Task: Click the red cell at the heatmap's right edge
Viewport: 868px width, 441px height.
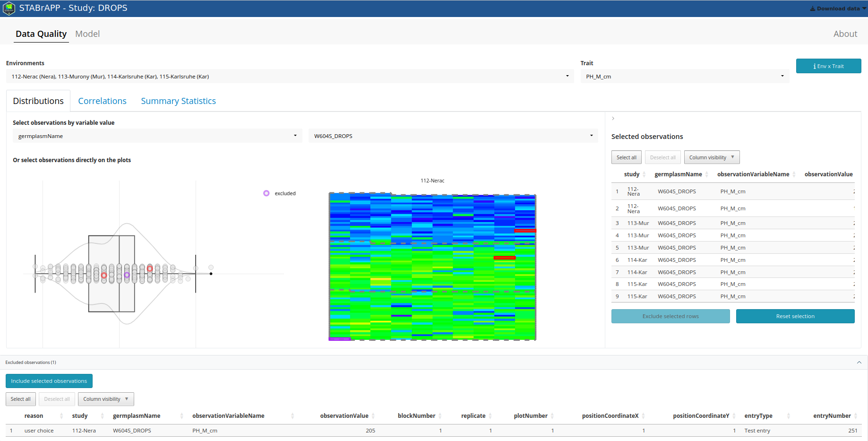Action: (x=525, y=231)
